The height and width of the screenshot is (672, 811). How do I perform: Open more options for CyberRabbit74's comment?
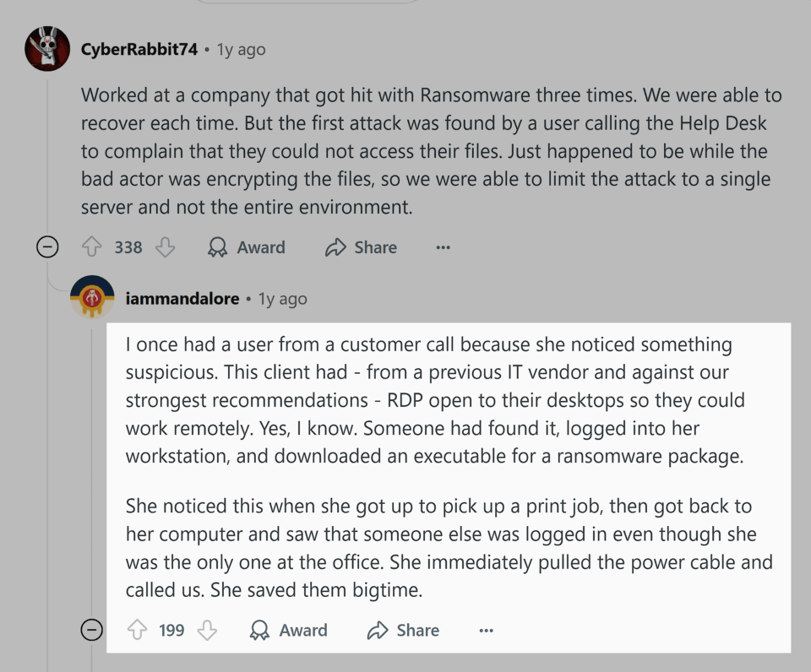[444, 247]
